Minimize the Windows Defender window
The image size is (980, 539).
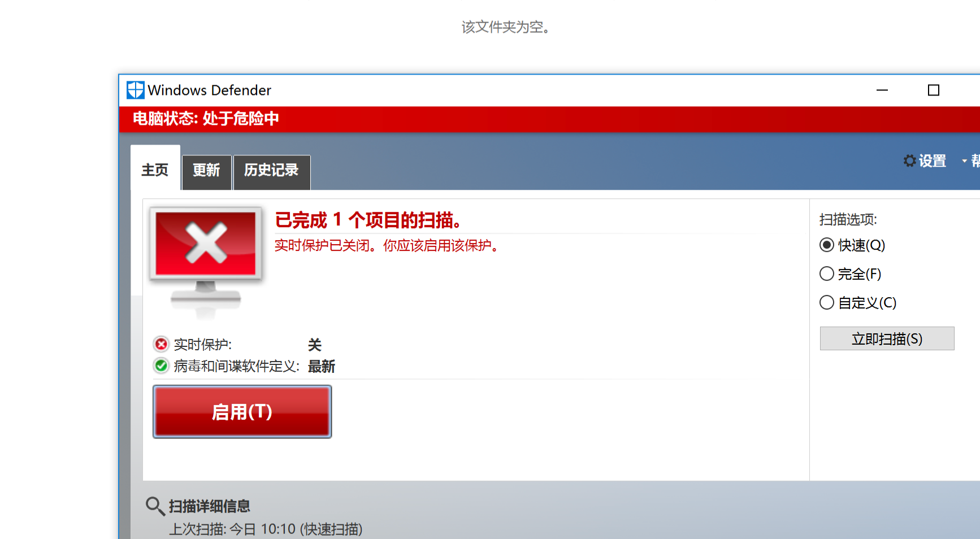point(882,90)
